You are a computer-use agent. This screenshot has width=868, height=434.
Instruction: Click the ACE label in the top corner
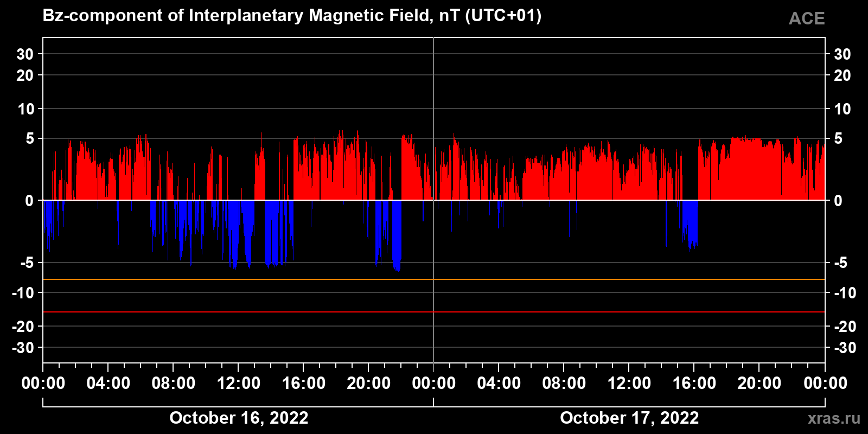pos(807,19)
